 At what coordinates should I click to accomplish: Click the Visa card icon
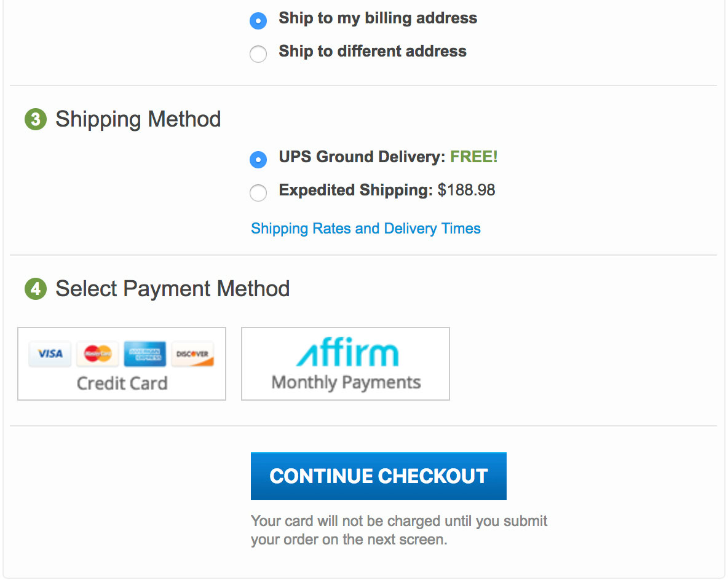click(x=50, y=354)
